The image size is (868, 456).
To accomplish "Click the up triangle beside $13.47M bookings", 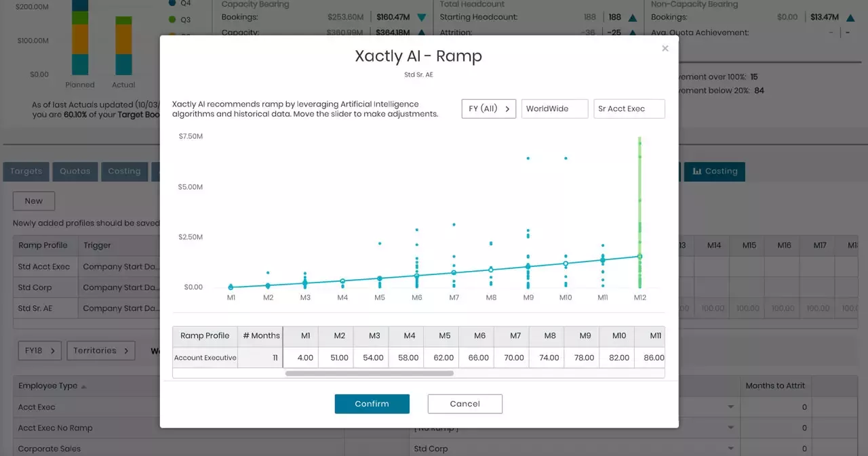I will point(850,18).
